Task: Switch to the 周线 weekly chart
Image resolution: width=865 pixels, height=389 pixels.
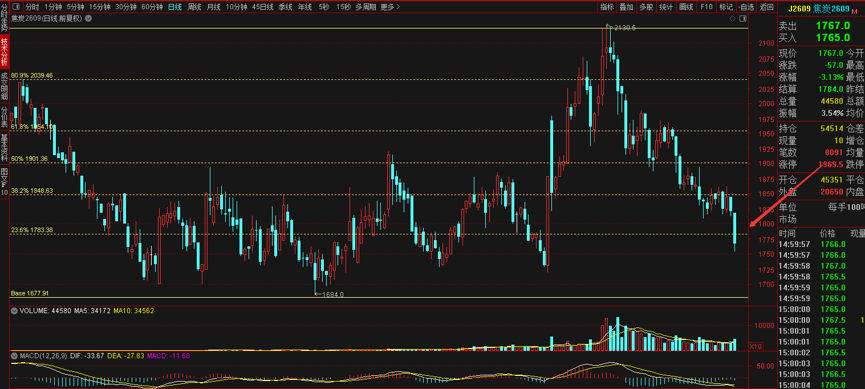Action: point(194,7)
